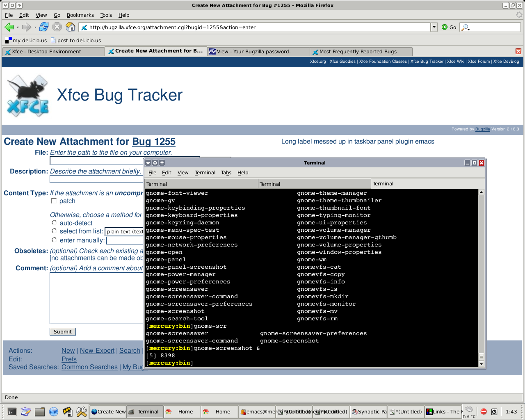Launch terminal from the panel launcher icon

pyautogui.click(x=12, y=412)
